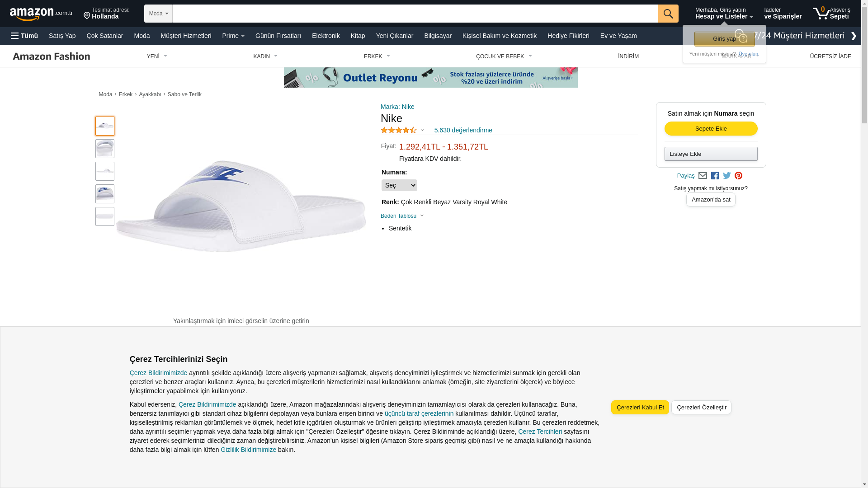Select the second product thumbnail image
This screenshot has height=488, width=868.
[105, 149]
